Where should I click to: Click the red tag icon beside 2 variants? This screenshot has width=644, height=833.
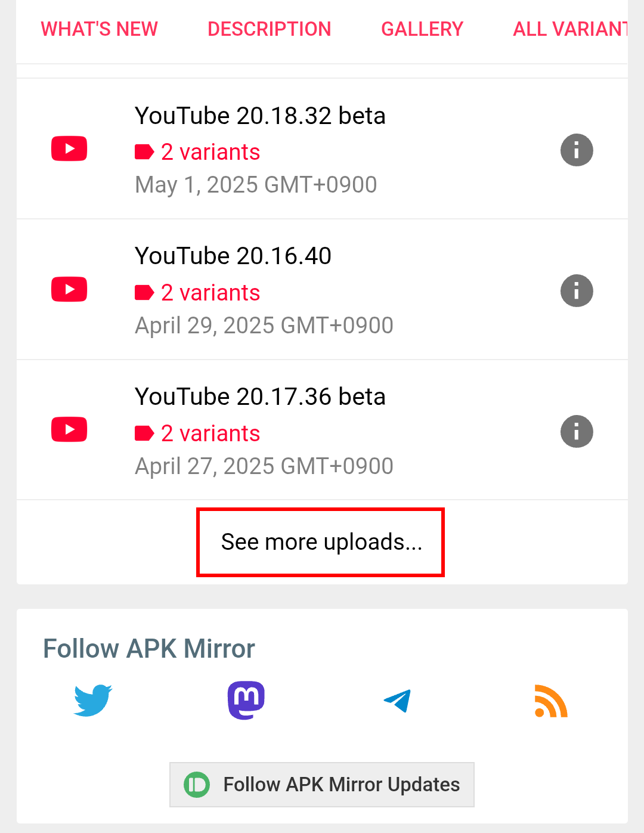coord(143,151)
